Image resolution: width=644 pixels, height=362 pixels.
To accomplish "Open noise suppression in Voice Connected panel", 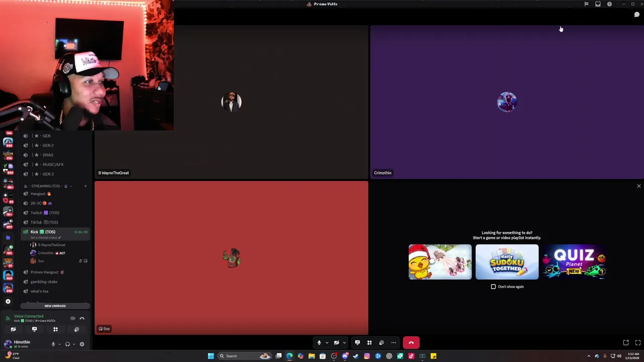I will pos(73,318).
